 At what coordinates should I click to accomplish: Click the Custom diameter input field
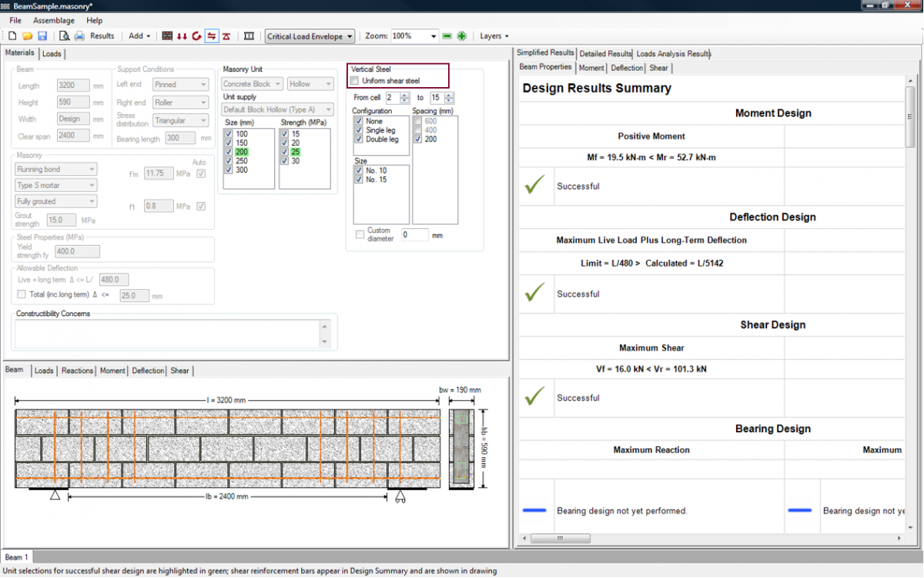pos(414,235)
